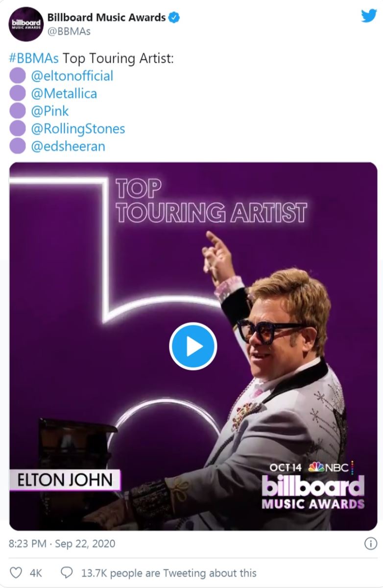Visit the @edsheeran profile link
Viewport: 383px width, 588px height.
click(x=68, y=147)
